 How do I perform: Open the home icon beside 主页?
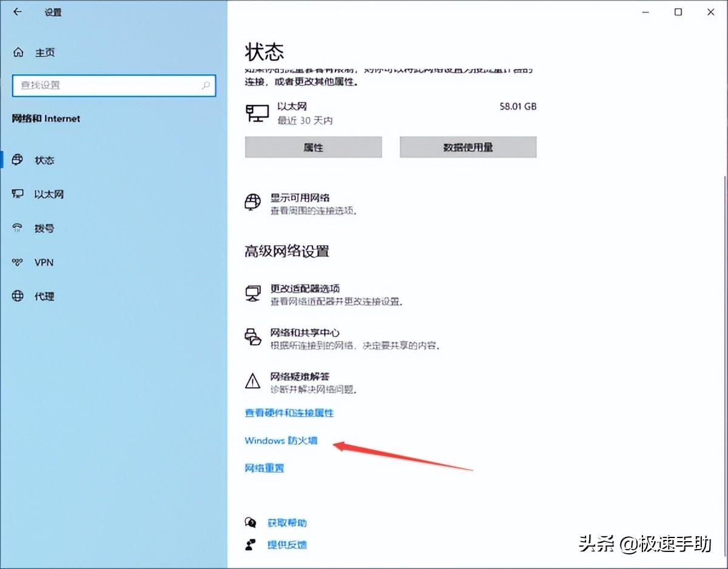(18, 52)
